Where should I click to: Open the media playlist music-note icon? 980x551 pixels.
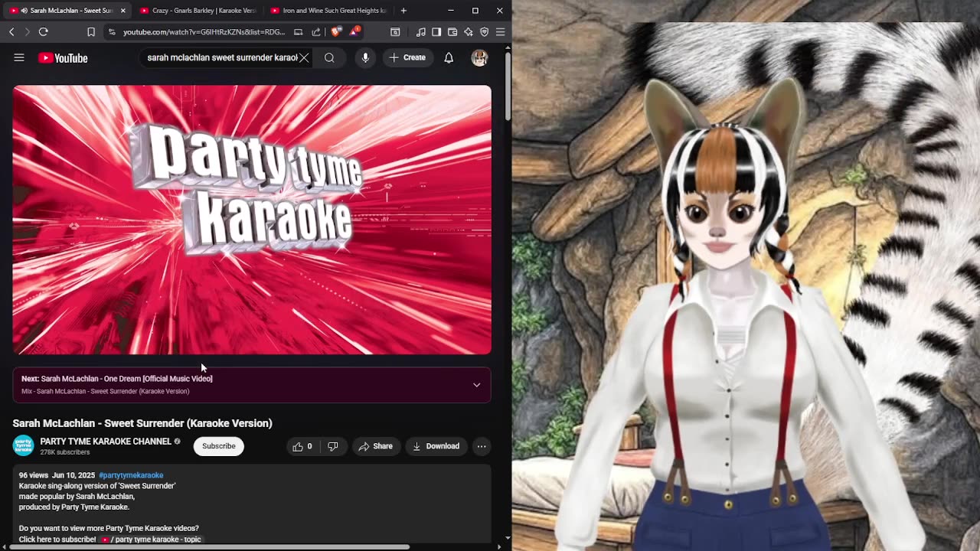pos(420,32)
